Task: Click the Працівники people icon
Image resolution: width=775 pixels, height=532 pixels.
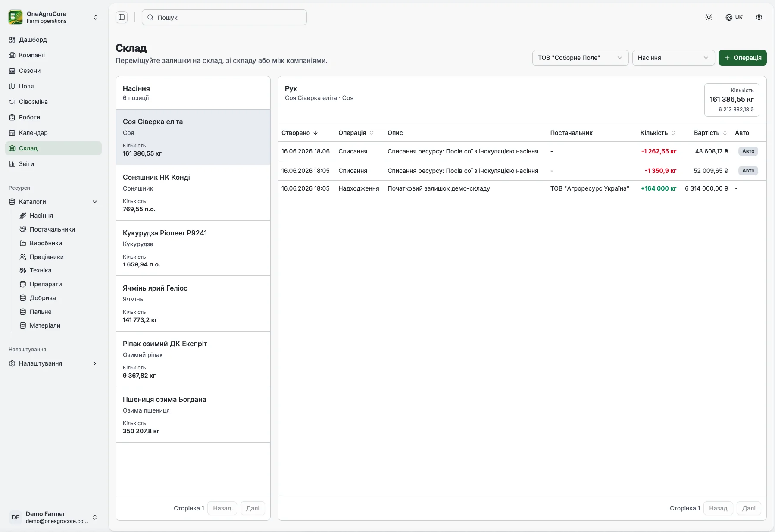Action: click(23, 257)
